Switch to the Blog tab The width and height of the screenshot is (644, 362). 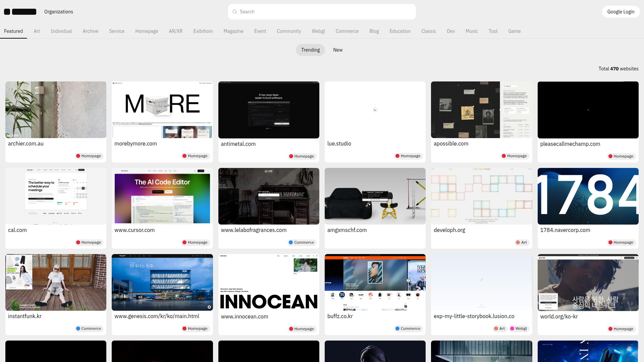point(374,31)
